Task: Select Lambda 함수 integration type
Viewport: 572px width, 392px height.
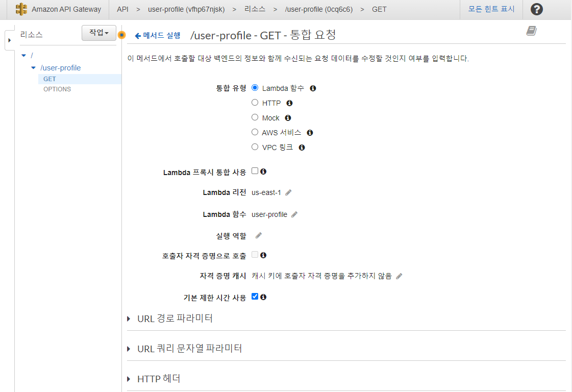Action: click(255, 88)
